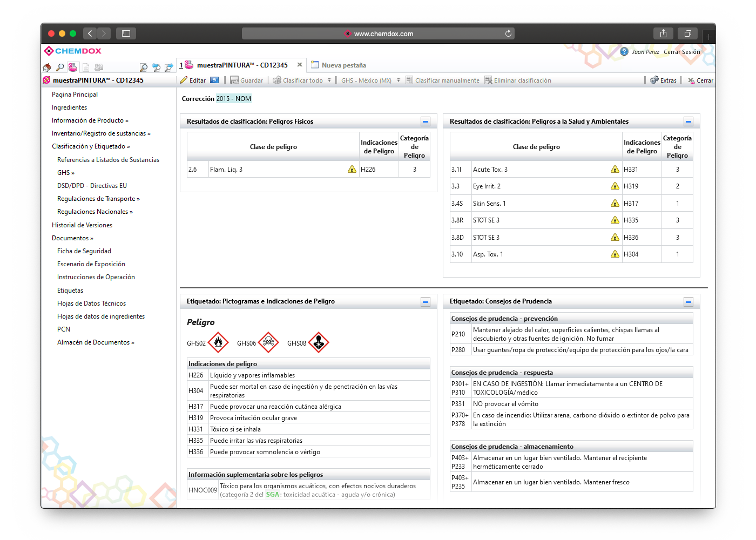The height and width of the screenshot is (540, 756).
Task: Click the warning triangle in the Flam. Liq. 3 row
Action: click(352, 170)
